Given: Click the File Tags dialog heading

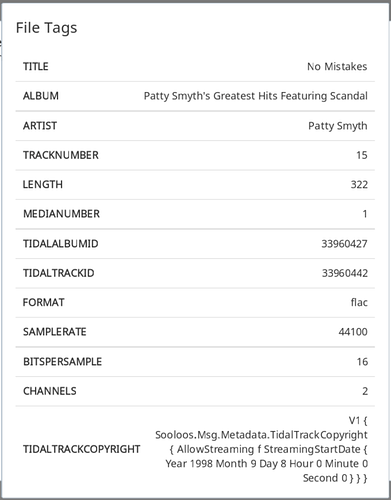Looking at the screenshot, I should (46, 28).
